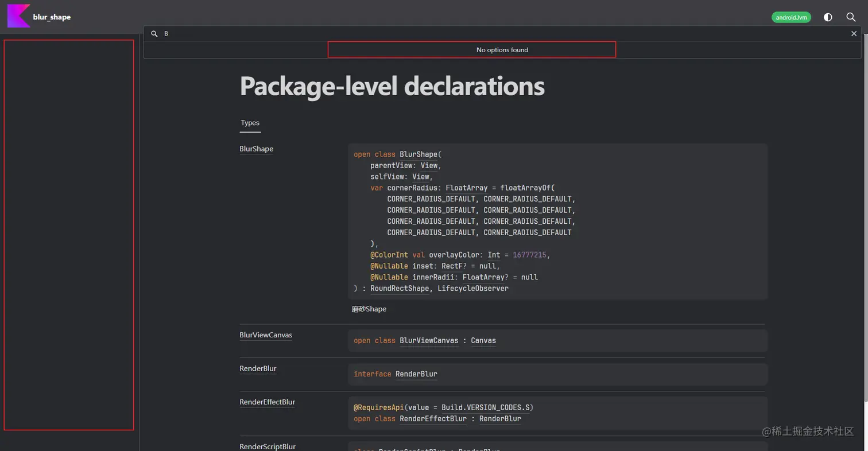This screenshot has height=451, width=868.
Task: Toggle the android.jvm platform filter tag
Action: click(x=791, y=17)
